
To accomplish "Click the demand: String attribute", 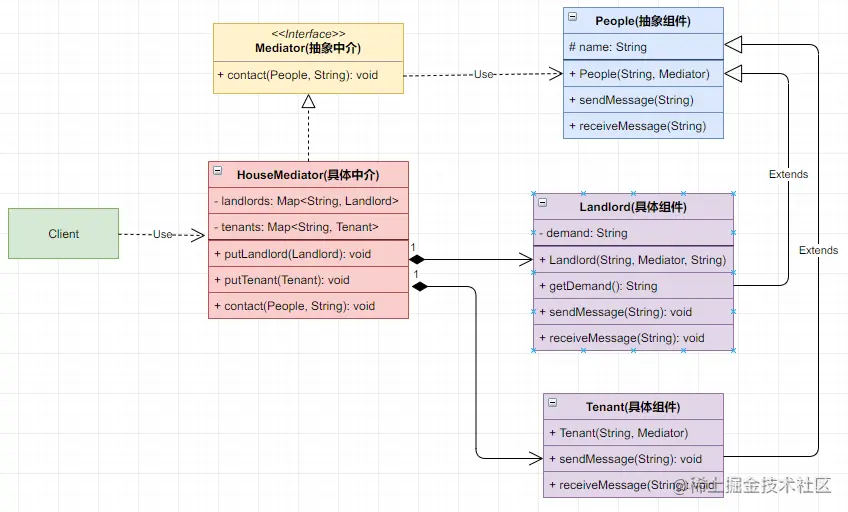I will [633, 233].
